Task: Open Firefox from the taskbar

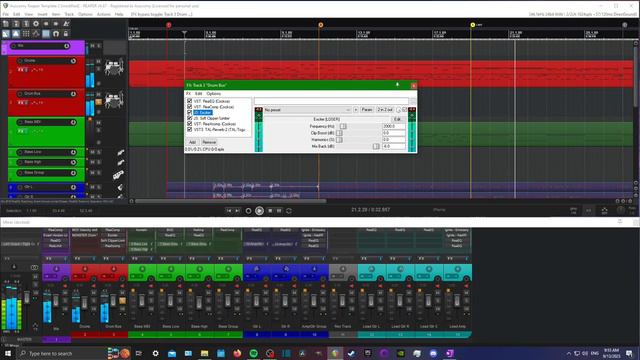Action: coord(237,353)
